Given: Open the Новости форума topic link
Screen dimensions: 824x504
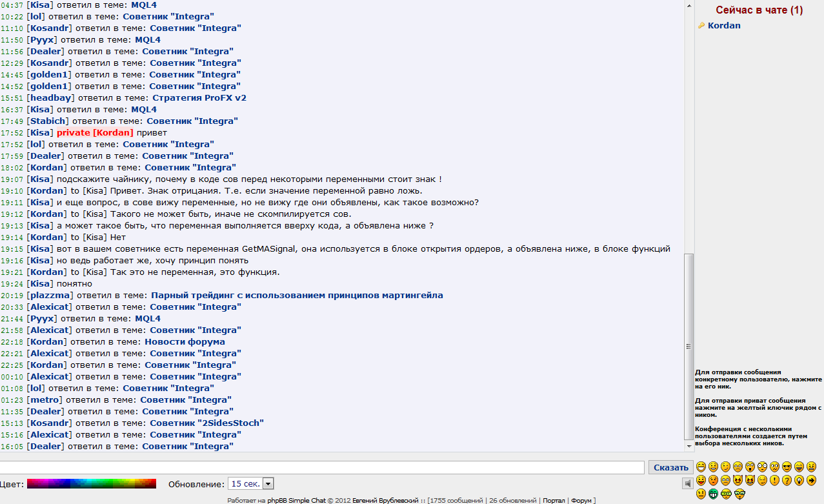Looking at the screenshot, I should (x=185, y=342).
